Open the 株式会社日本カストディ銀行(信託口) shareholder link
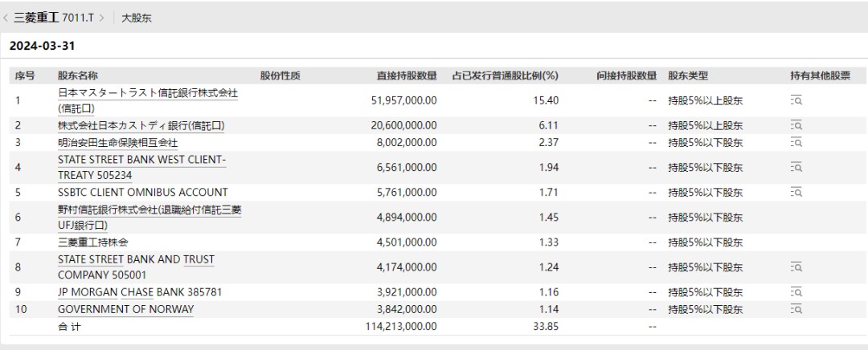 (141, 125)
